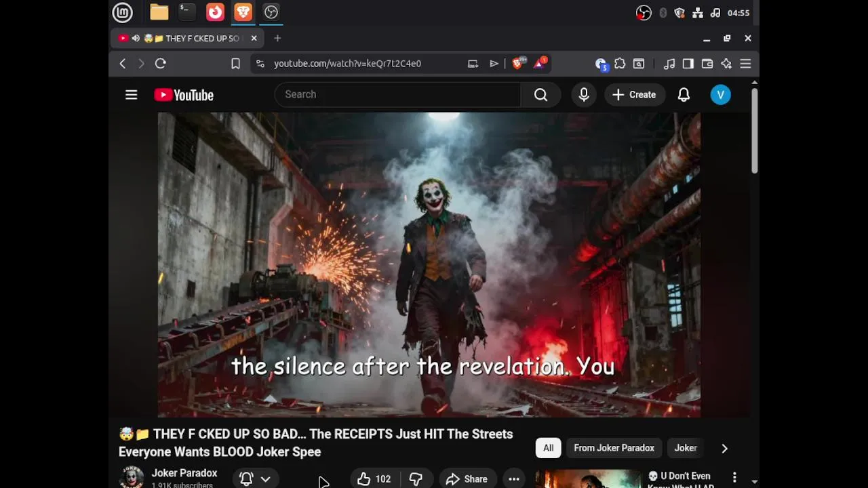
Task: Open the YouTube guide menu
Action: click(132, 95)
